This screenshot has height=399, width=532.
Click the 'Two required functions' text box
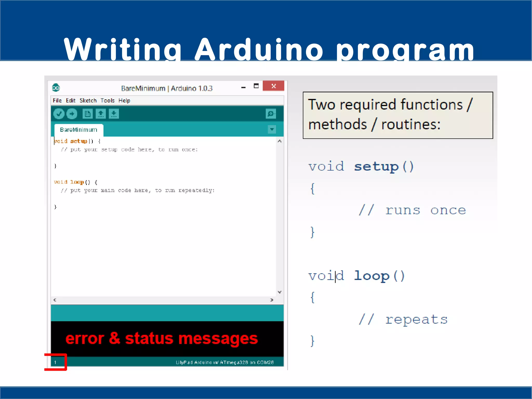coord(398,115)
